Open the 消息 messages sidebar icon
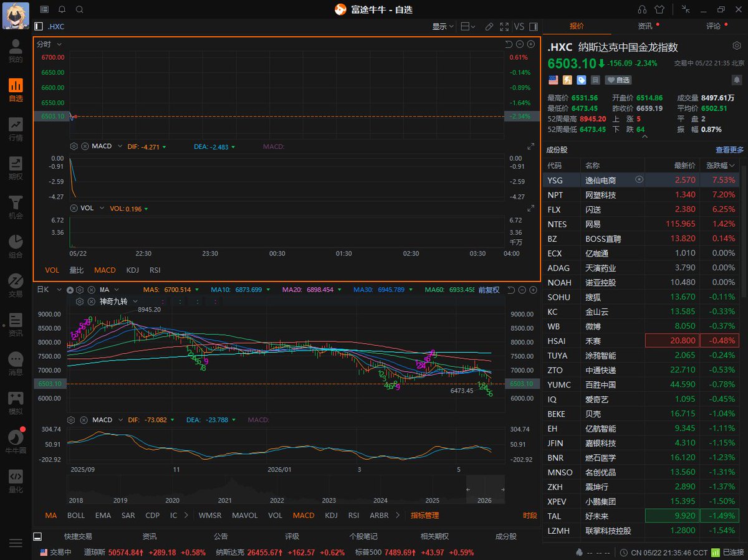Screen dimensions: 748x560 point(16,364)
